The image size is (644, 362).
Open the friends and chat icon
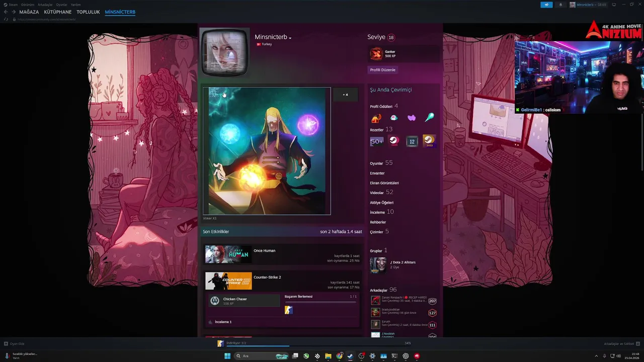pos(637,344)
